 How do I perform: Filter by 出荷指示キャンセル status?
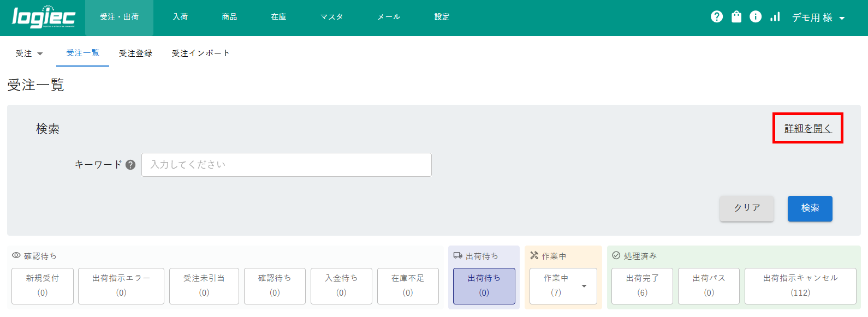[800, 285]
